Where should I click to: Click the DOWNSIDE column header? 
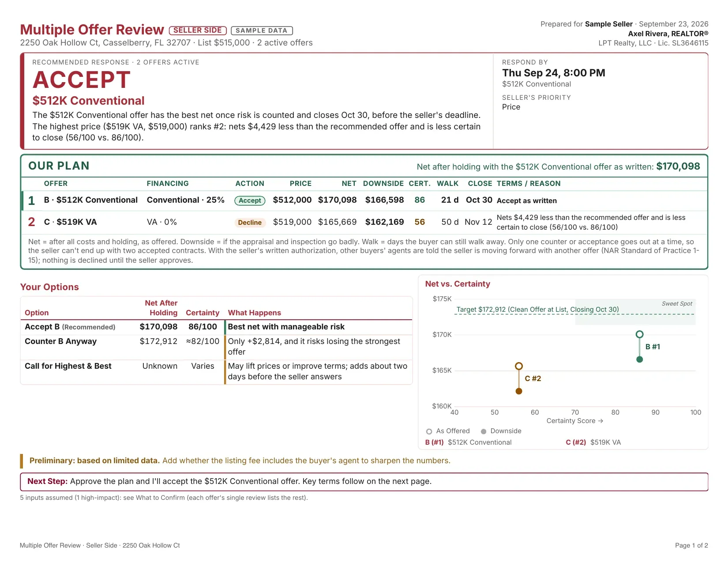(x=383, y=183)
